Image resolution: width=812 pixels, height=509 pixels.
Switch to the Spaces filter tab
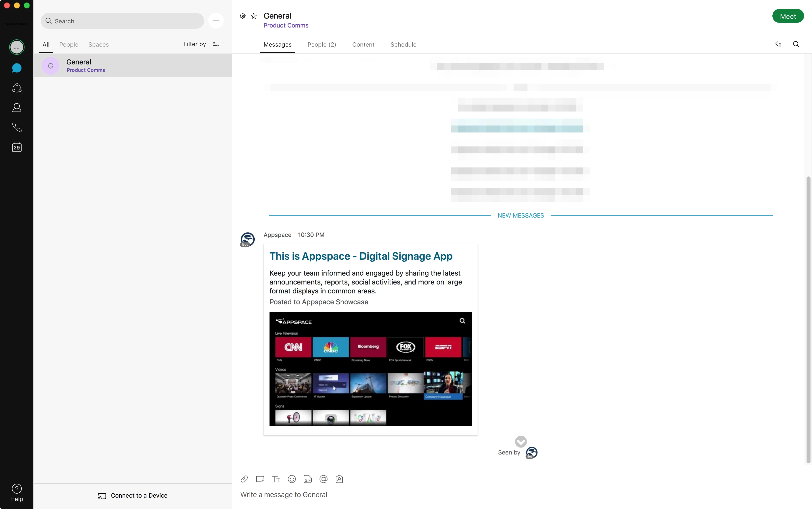tap(98, 44)
